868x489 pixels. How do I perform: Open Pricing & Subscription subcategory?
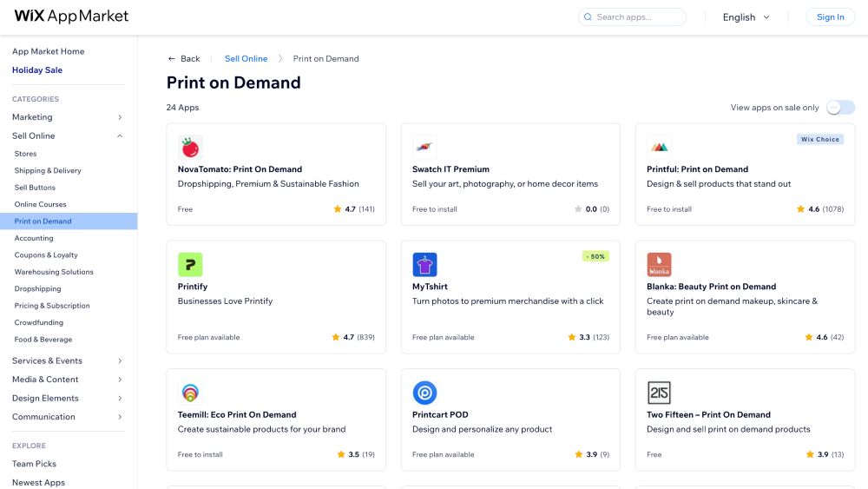[x=52, y=306]
